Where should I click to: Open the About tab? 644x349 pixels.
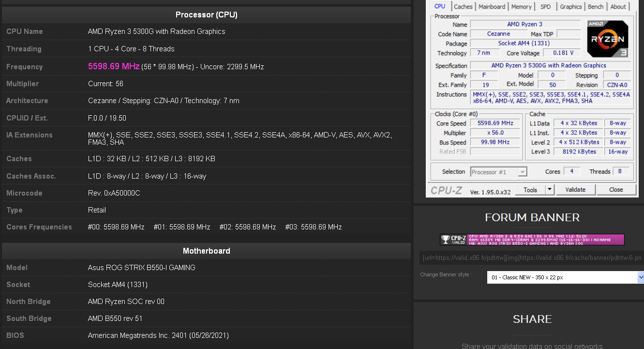coord(618,7)
